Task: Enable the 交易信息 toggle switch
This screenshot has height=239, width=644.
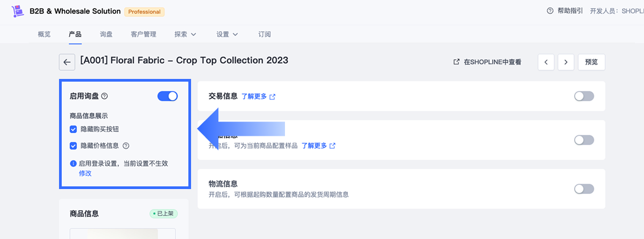Action: (584, 96)
